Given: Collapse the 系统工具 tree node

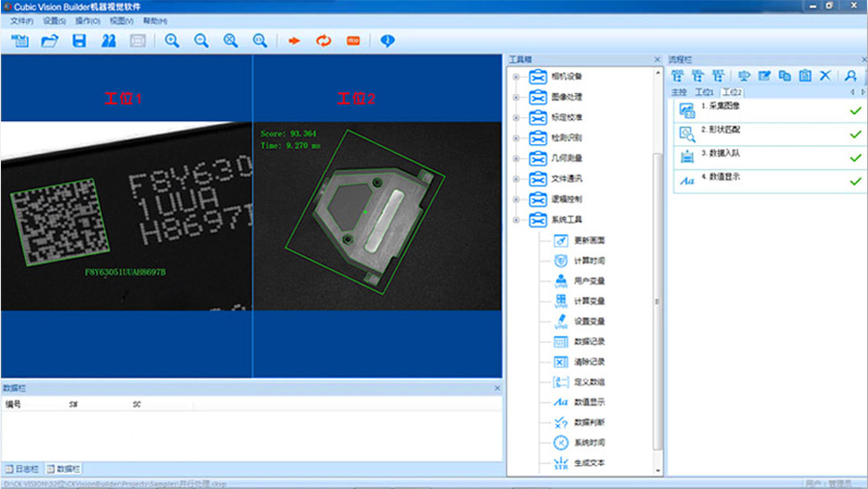Looking at the screenshot, I should 516,220.
